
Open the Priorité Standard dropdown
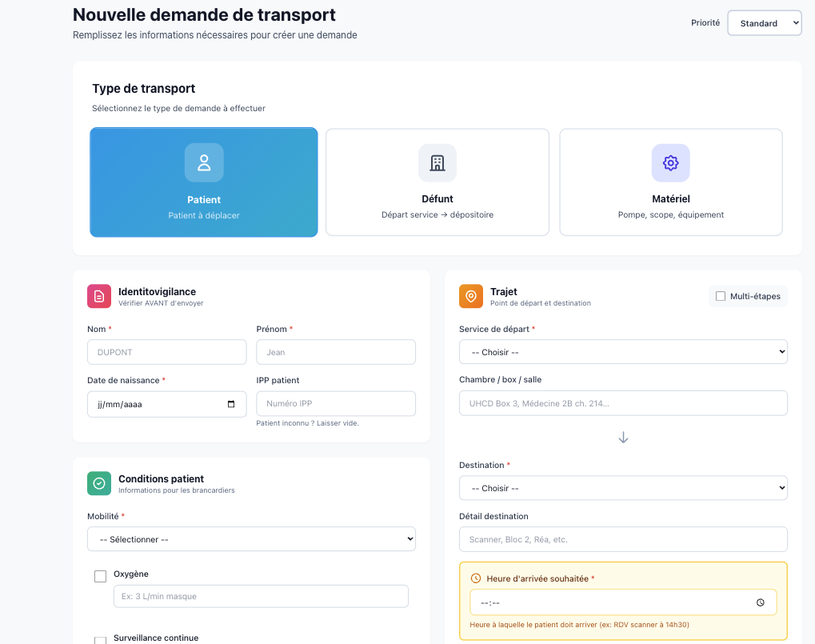(763, 23)
